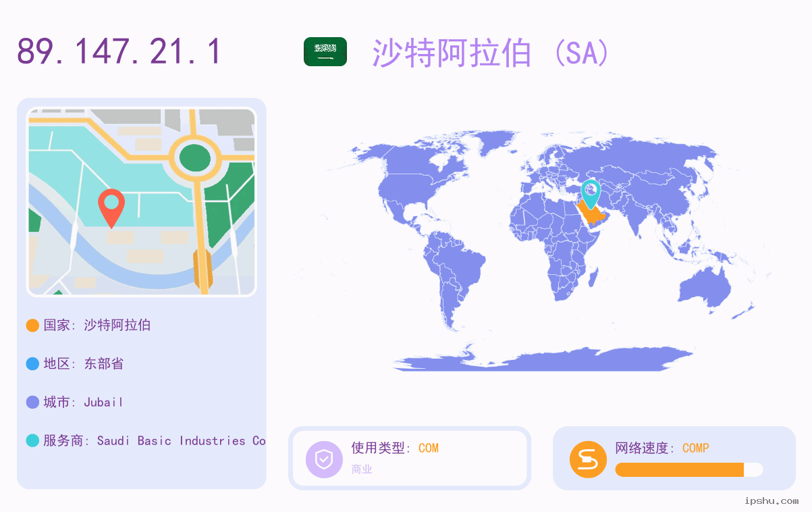Click Australia on the world map

(x=704, y=290)
